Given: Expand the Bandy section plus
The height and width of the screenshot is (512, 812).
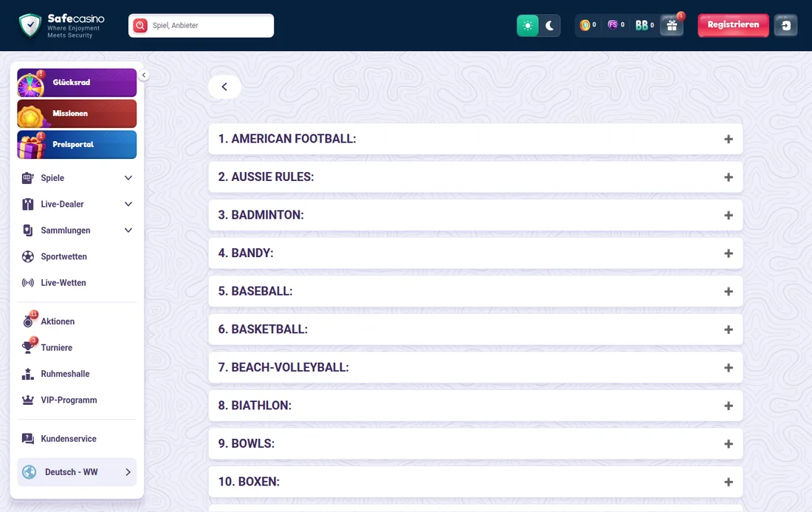Looking at the screenshot, I should tap(729, 253).
